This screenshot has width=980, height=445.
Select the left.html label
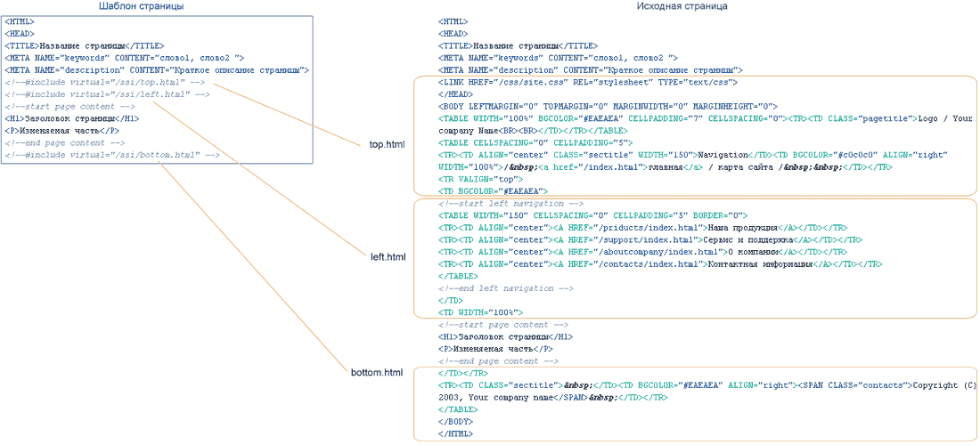pos(388,257)
